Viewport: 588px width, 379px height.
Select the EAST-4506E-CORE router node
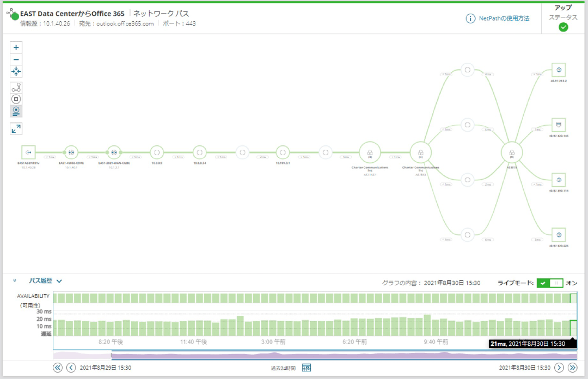71,152
